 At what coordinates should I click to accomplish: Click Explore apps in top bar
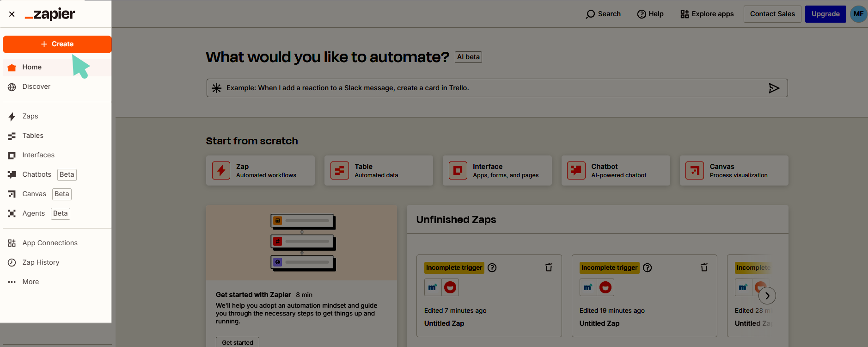click(707, 14)
